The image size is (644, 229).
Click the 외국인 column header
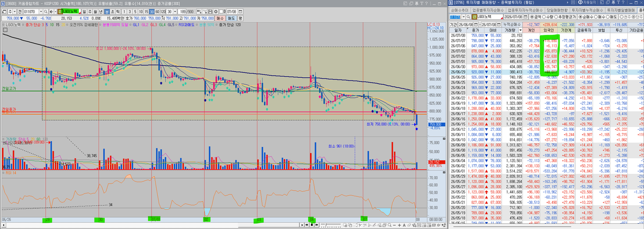[549, 31]
